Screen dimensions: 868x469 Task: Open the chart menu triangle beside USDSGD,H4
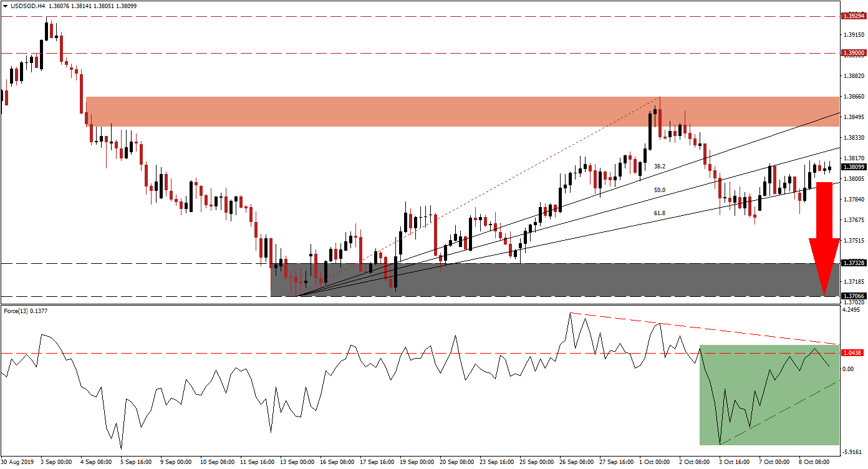(x=5, y=6)
